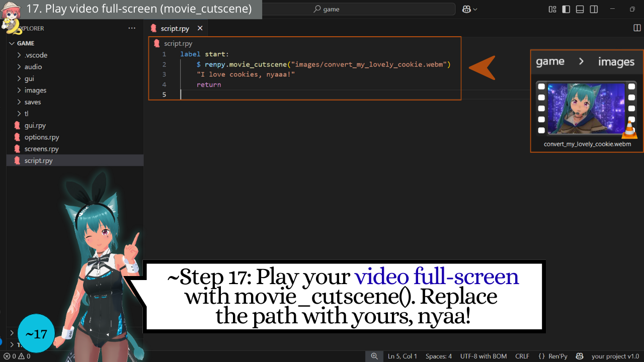Image resolution: width=644 pixels, height=362 pixels.
Task: Minimize the VS Code window
Action: pos(612,9)
